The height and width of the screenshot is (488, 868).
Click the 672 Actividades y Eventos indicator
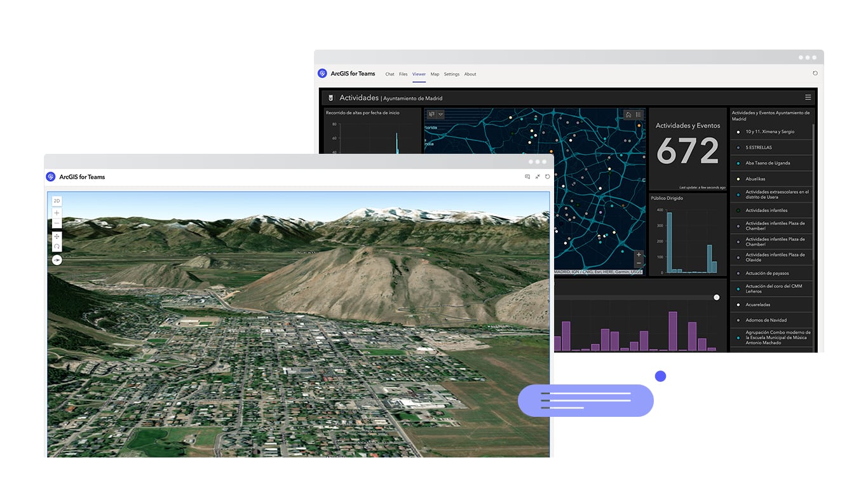click(x=688, y=151)
